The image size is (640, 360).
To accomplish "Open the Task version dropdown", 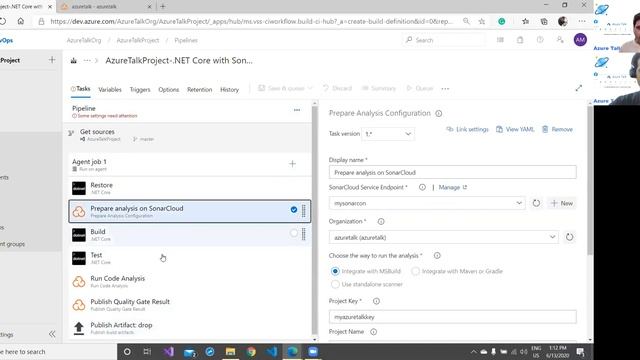I will (388, 134).
